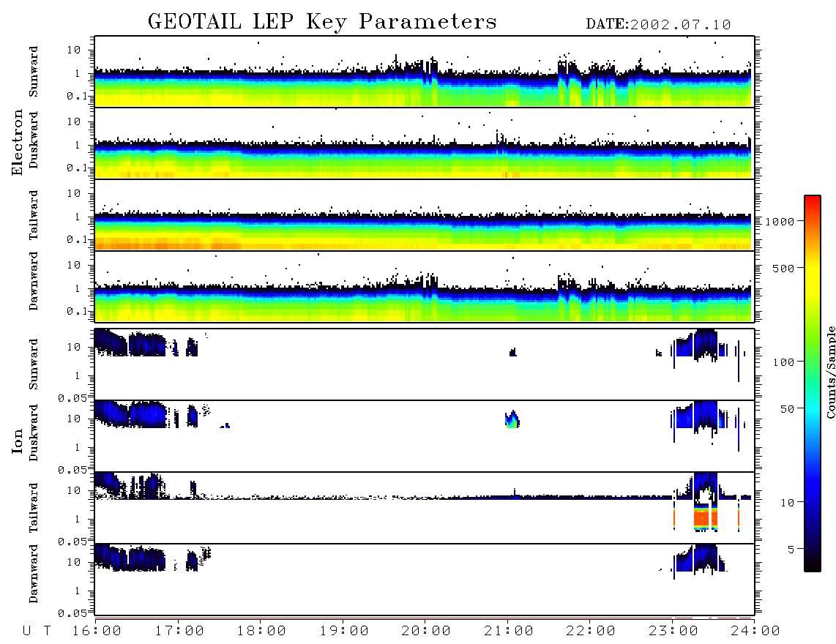Click the '100' color bar tick label
Image resolution: width=836 pixels, height=644 pixels.
click(x=783, y=362)
